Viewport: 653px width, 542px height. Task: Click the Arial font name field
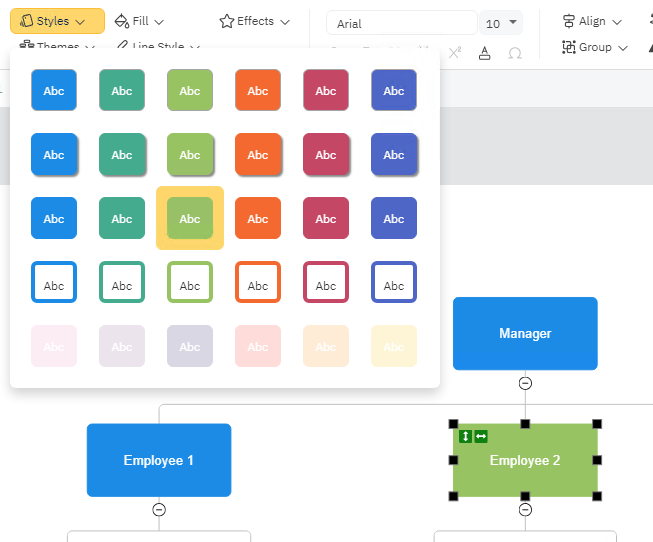pos(402,23)
